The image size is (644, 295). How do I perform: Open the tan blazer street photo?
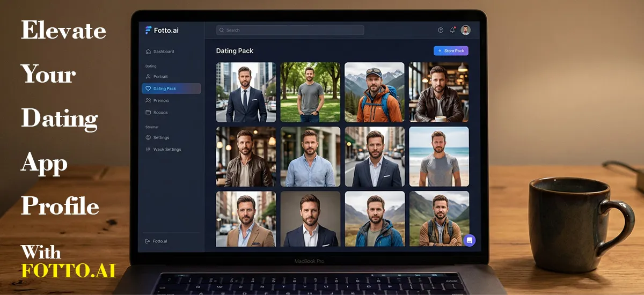[x=246, y=219]
